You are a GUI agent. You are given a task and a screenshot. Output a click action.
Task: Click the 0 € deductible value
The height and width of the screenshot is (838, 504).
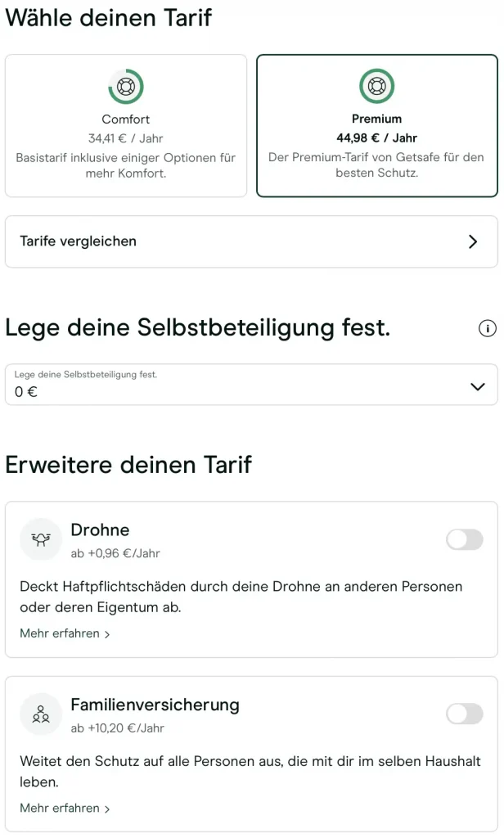(26, 392)
